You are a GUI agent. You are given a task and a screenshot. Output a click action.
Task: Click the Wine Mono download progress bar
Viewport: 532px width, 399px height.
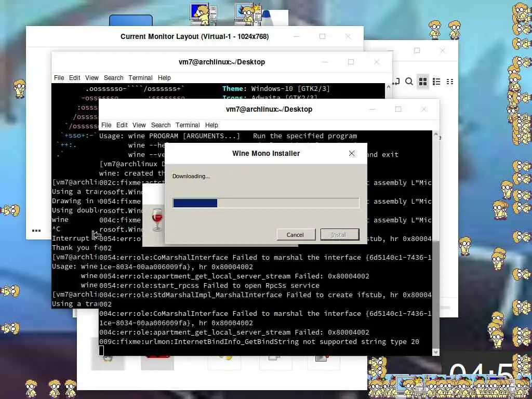point(266,203)
